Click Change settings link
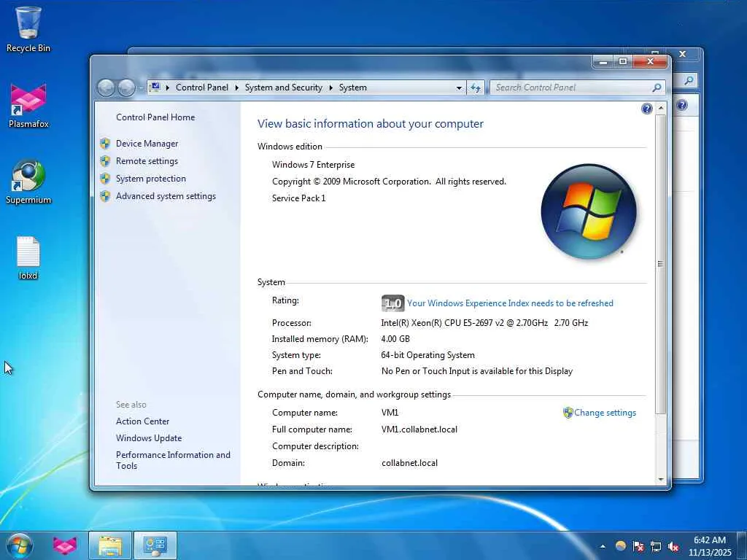 [x=605, y=413]
